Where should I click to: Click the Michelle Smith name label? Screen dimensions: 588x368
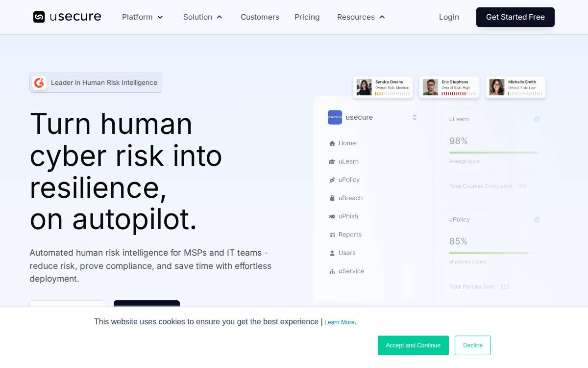pyautogui.click(x=522, y=82)
